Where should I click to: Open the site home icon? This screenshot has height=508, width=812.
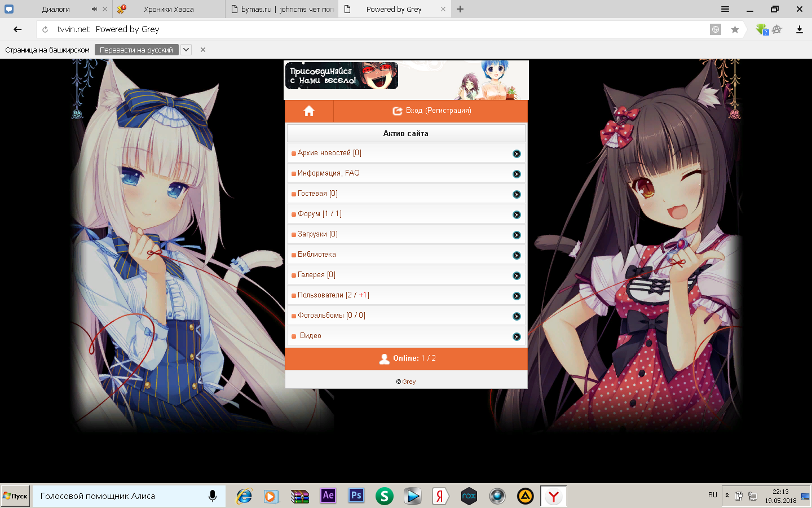tap(309, 111)
